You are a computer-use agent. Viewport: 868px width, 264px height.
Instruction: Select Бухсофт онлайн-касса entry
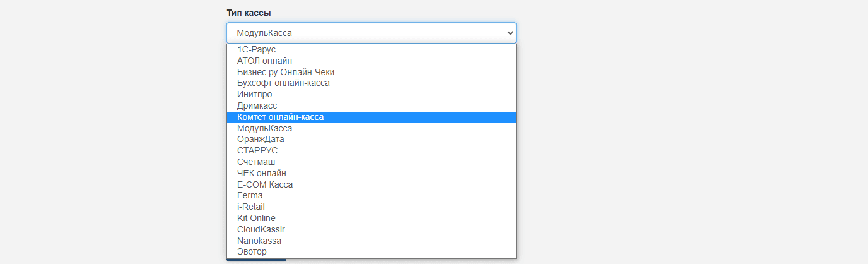coord(283,83)
